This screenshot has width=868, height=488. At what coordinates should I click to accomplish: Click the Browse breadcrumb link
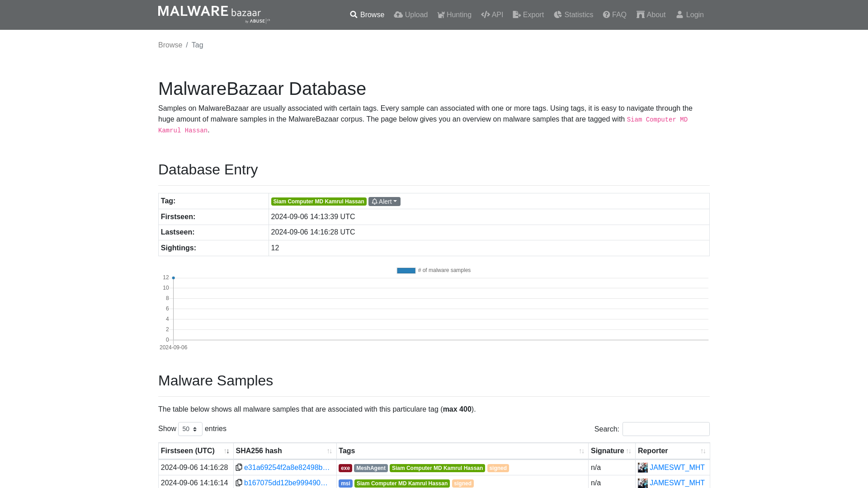[x=170, y=45]
